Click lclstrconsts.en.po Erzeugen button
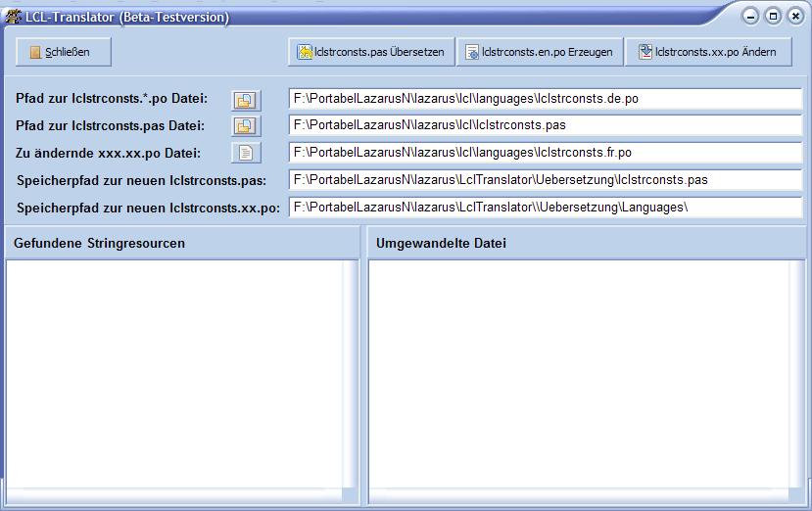 click(540, 52)
